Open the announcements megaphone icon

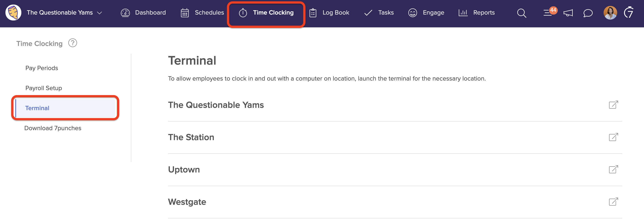tap(568, 13)
